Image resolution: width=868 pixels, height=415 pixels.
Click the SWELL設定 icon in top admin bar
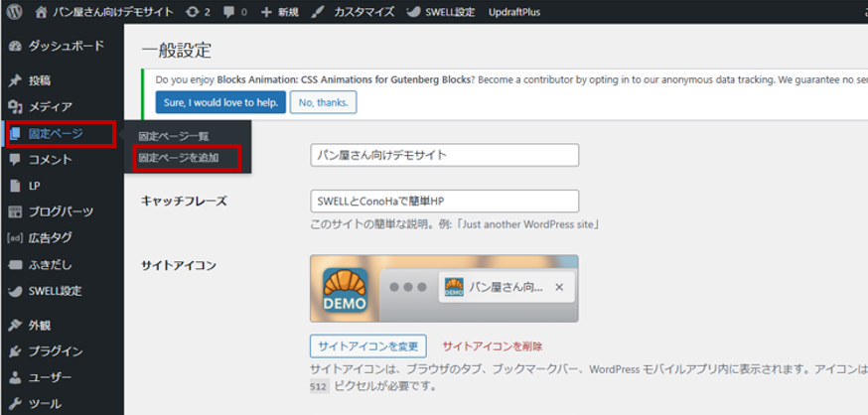[x=414, y=12]
